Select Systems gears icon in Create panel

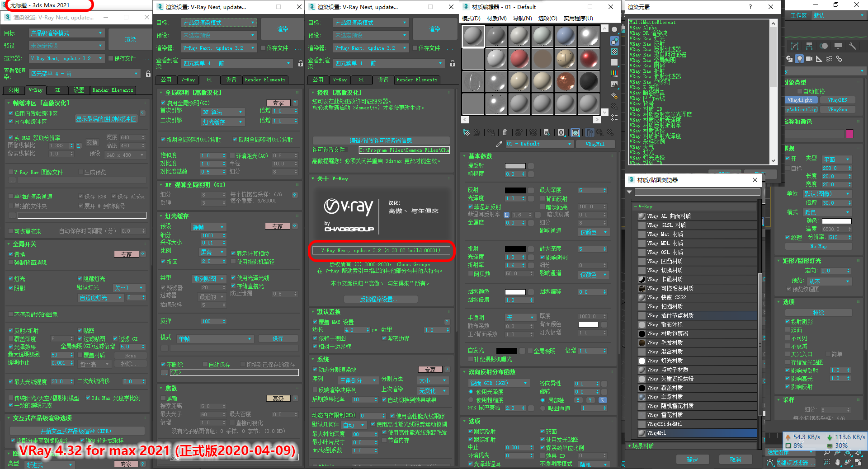click(x=839, y=59)
